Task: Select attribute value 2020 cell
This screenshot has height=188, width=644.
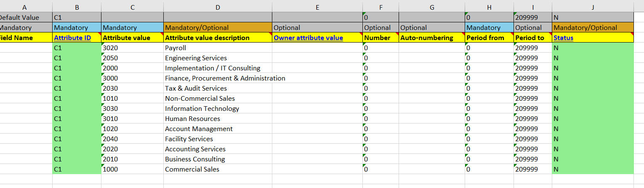Action: (x=132, y=149)
